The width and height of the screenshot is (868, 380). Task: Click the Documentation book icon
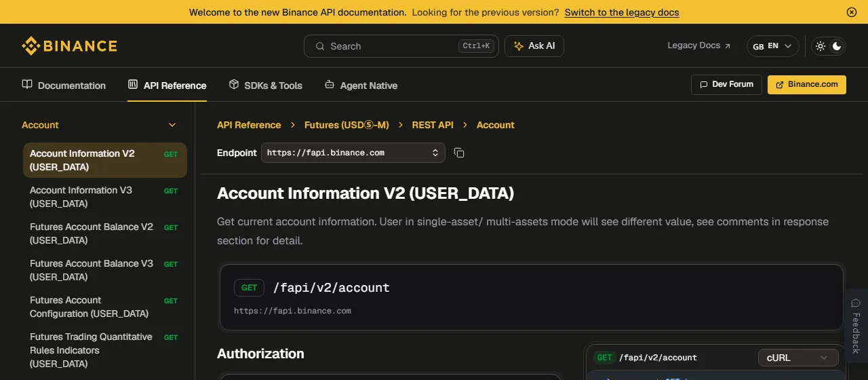(27, 85)
